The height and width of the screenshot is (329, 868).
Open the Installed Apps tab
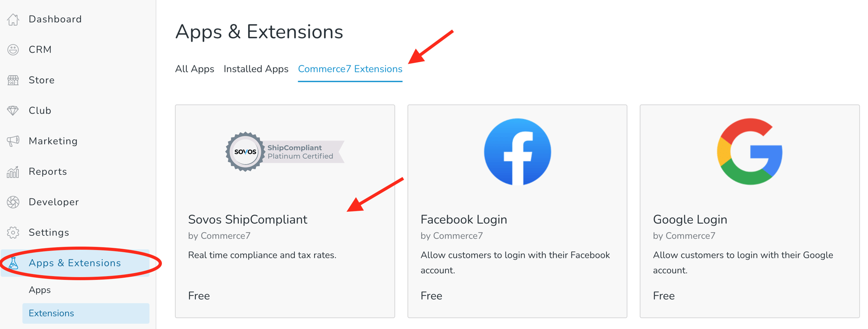pos(256,69)
